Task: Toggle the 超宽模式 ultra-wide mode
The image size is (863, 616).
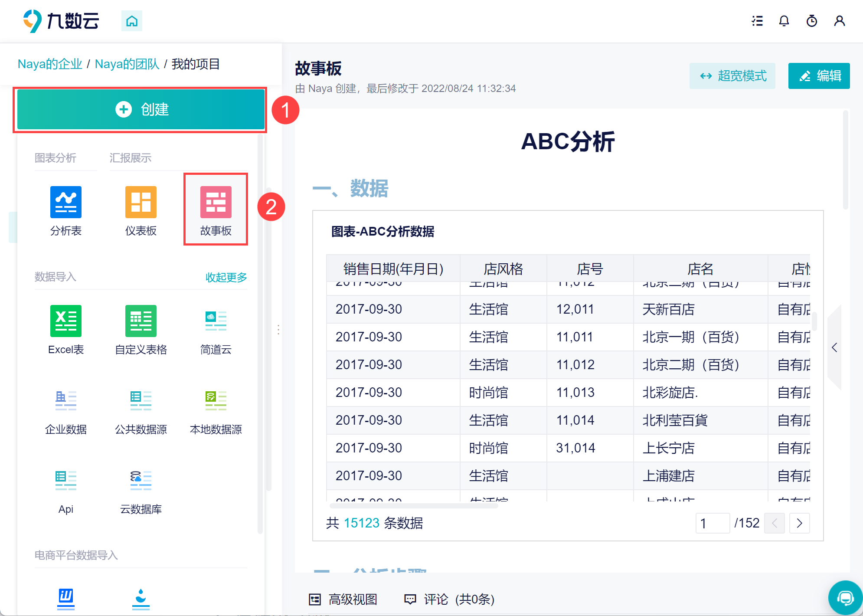Action: (732, 76)
